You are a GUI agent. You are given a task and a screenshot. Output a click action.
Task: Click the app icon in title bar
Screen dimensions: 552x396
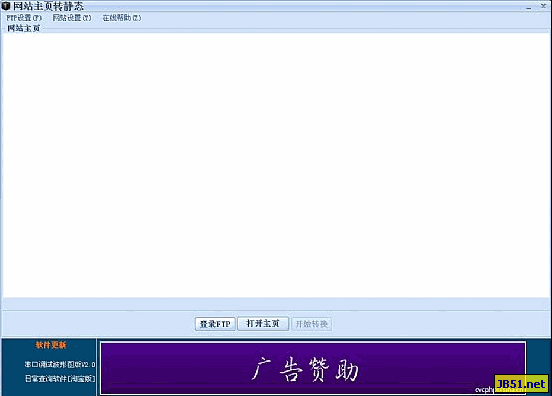tap(6, 6)
